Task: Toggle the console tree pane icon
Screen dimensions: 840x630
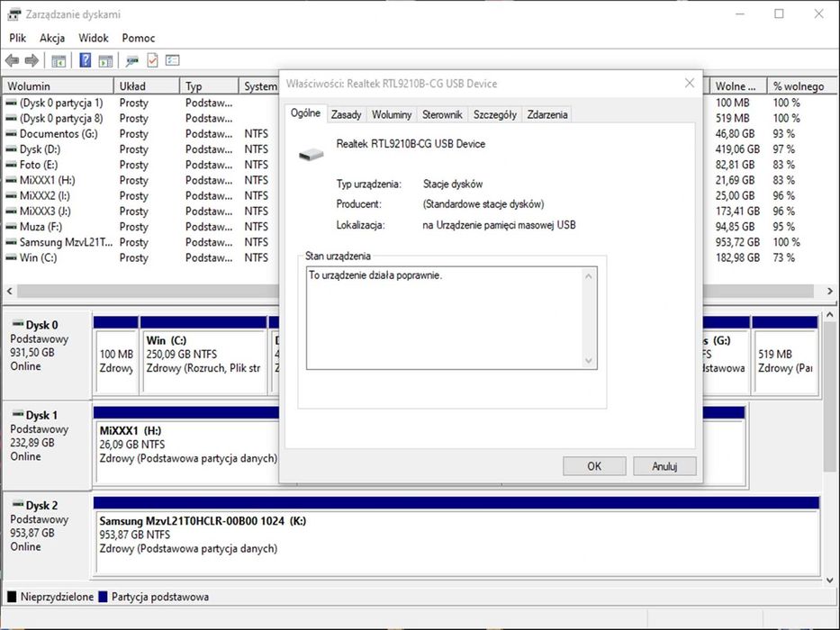Action: [x=59, y=61]
